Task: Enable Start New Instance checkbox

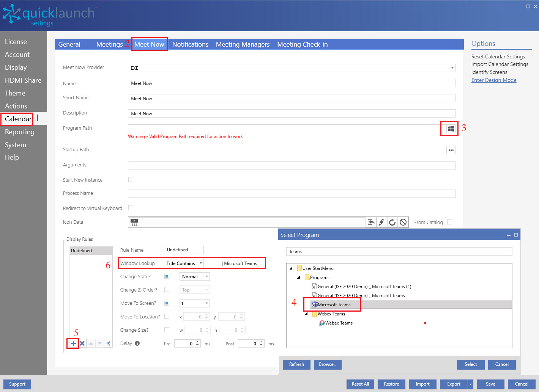Action: [x=131, y=180]
